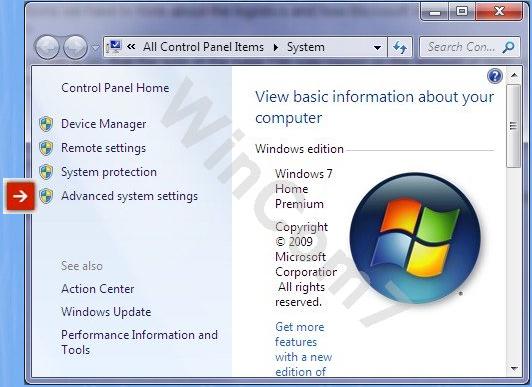The width and height of the screenshot is (532, 387).
Task: Open the Advanced system settings link
Action: click(129, 196)
